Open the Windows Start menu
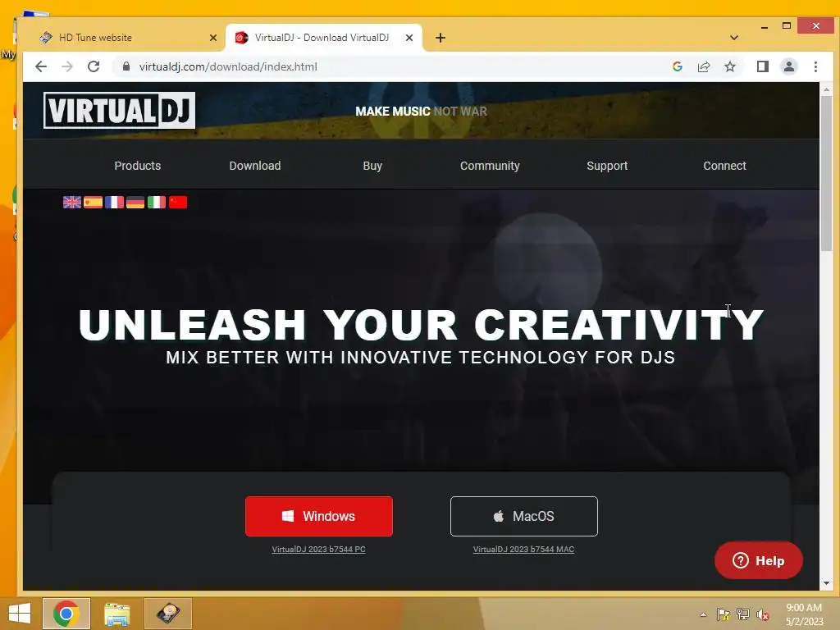This screenshot has width=840, height=630. tap(20, 614)
